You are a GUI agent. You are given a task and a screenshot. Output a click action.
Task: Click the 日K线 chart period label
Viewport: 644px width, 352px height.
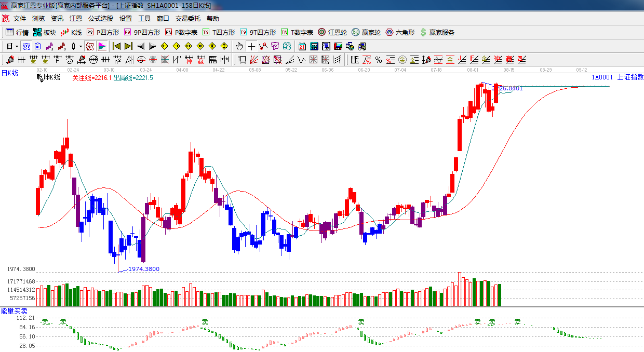coord(9,73)
